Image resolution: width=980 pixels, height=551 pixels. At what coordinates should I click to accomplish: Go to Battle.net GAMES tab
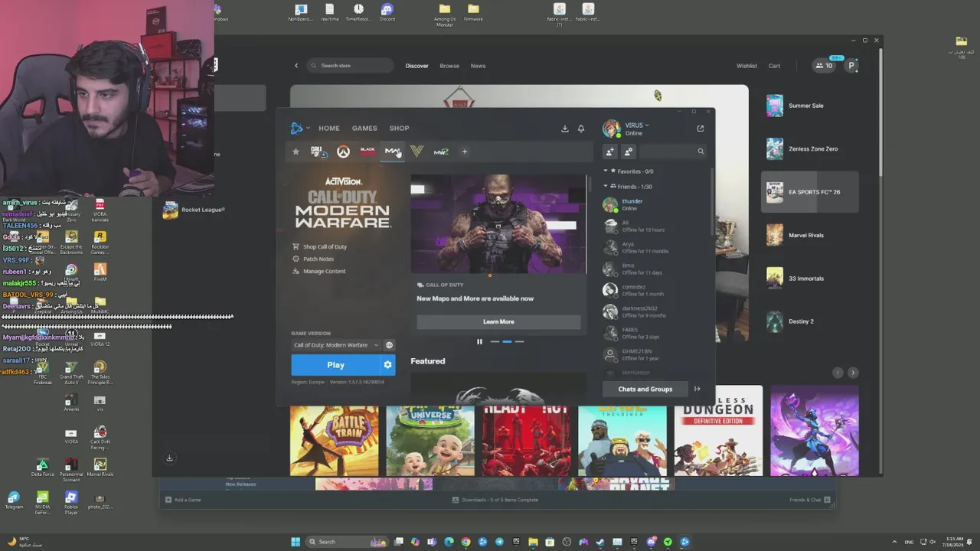[364, 129]
